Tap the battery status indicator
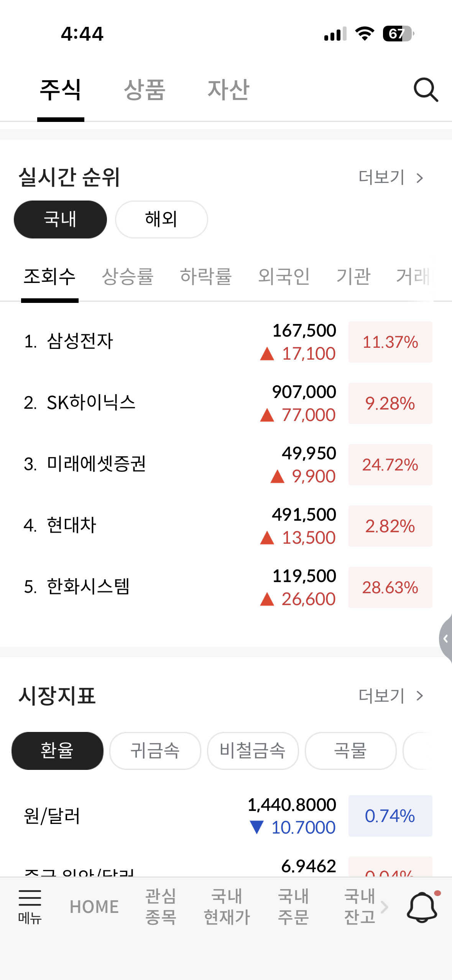This screenshot has height=980, width=452. [x=398, y=34]
